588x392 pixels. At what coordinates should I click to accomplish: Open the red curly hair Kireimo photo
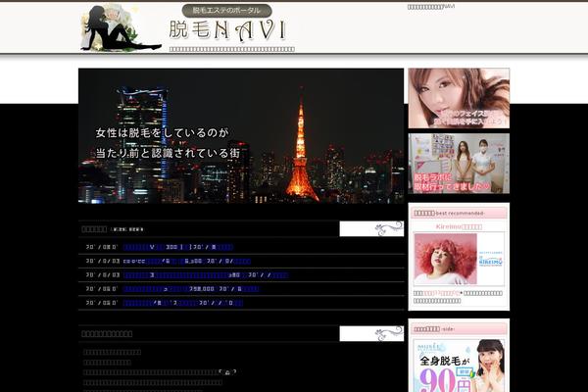tap(446, 259)
